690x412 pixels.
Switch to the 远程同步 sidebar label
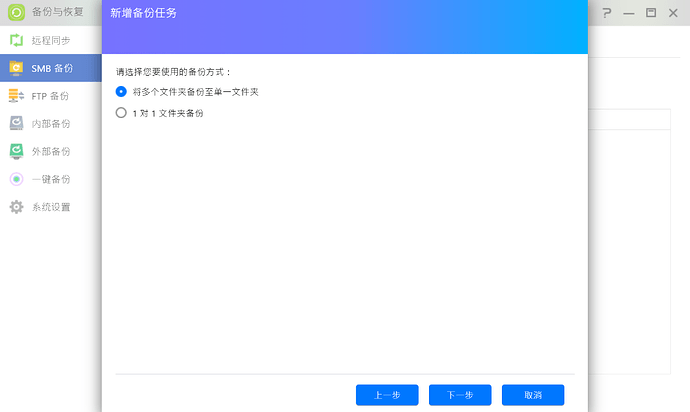pyautogui.click(x=51, y=41)
